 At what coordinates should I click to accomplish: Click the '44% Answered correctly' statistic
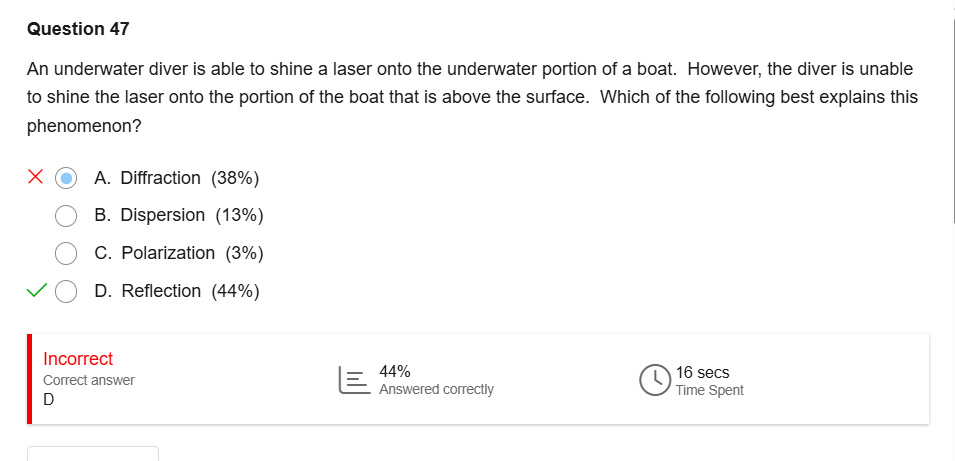coord(436,380)
